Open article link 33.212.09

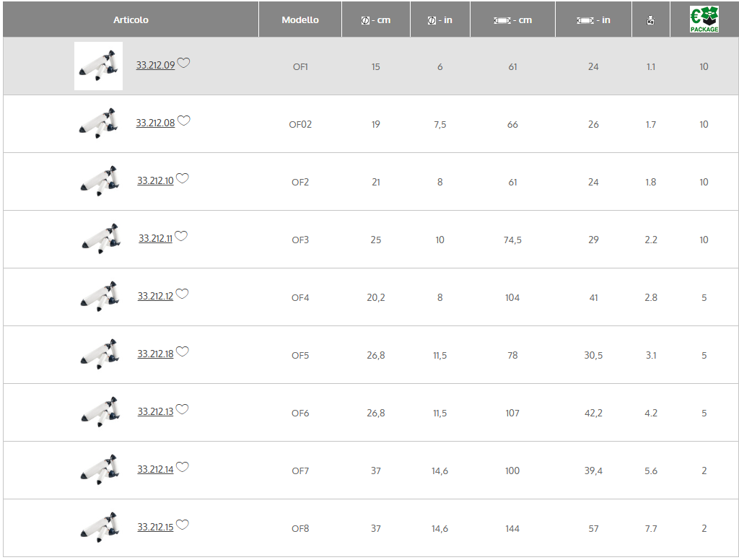click(x=156, y=65)
